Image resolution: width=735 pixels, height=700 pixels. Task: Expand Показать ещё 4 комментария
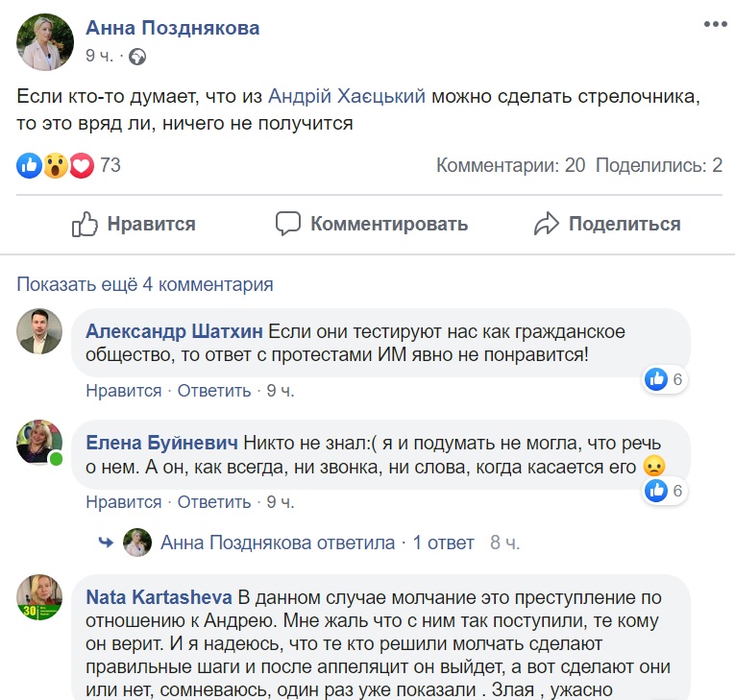tap(145, 284)
